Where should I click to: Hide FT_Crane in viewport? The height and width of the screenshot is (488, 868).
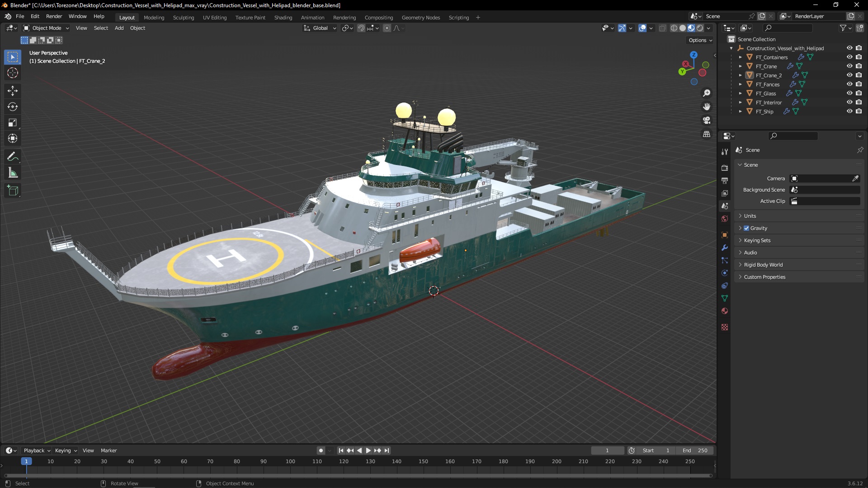849,66
